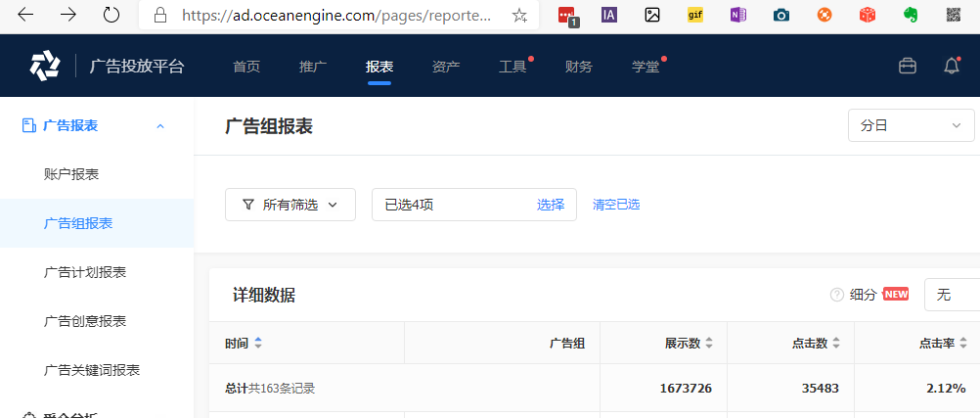980x418 pixels.
Task: Collapse the 广告报表 sidebar section
Action: pos(160,125)
